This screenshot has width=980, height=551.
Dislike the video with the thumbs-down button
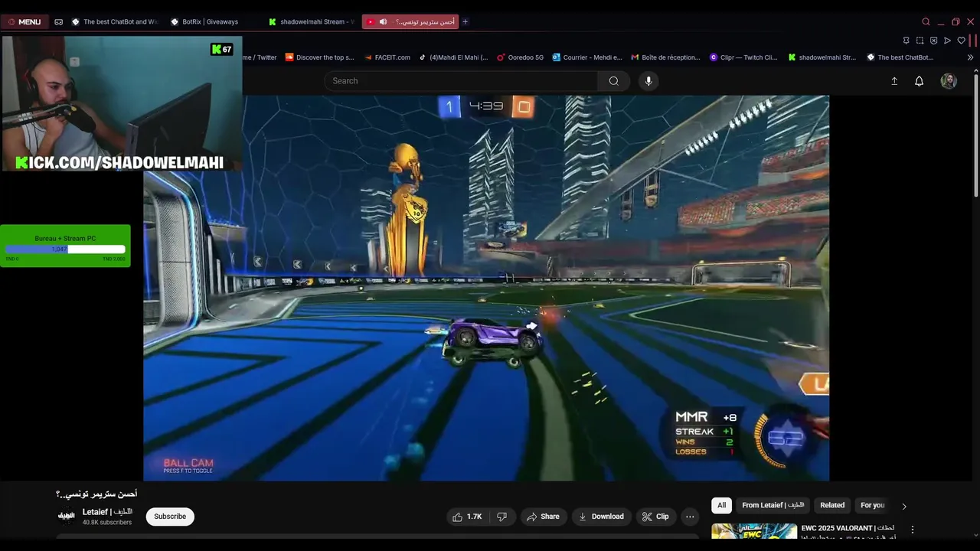501,517
